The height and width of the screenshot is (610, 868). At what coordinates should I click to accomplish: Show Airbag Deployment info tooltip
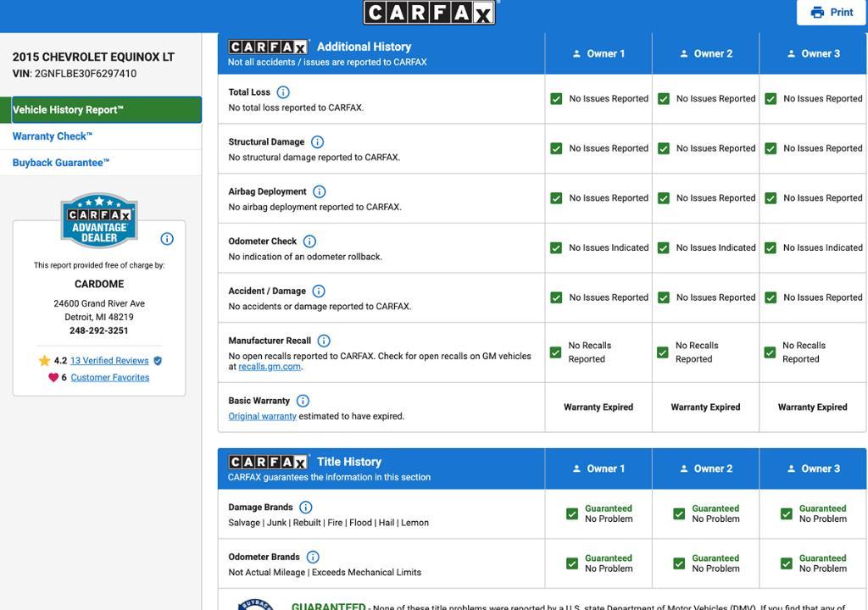[320, 191]
